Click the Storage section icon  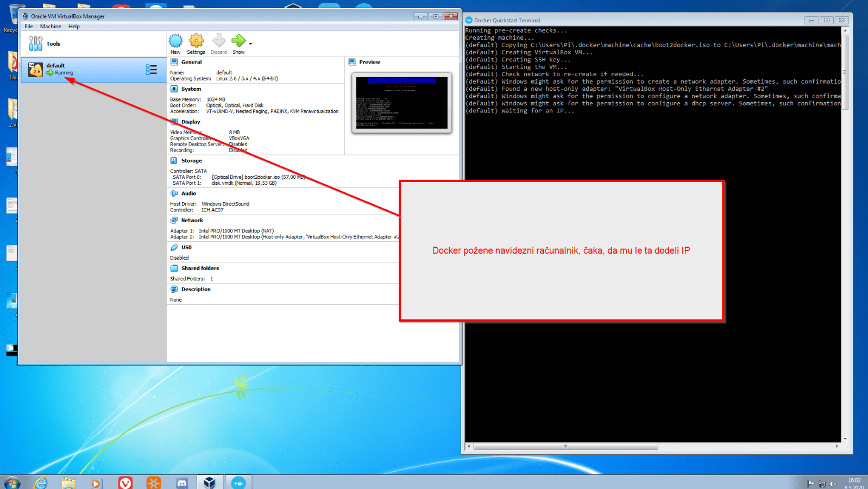[x=174, y=160]
